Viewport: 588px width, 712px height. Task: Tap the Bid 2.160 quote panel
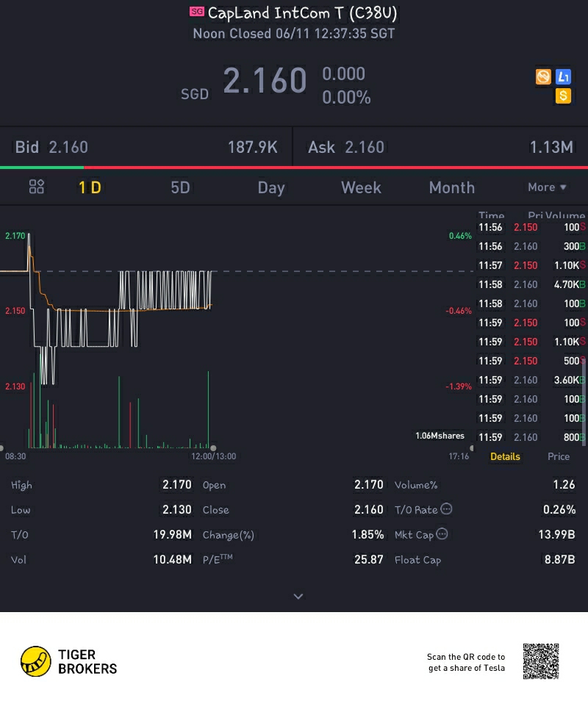pyautogui.click(x=146, y=147)
